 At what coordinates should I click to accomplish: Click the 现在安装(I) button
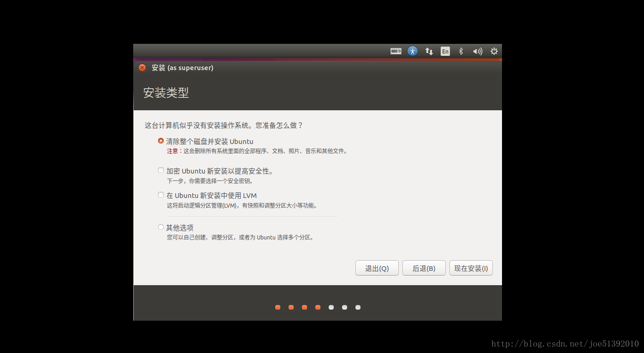click(x=471, y=268)
